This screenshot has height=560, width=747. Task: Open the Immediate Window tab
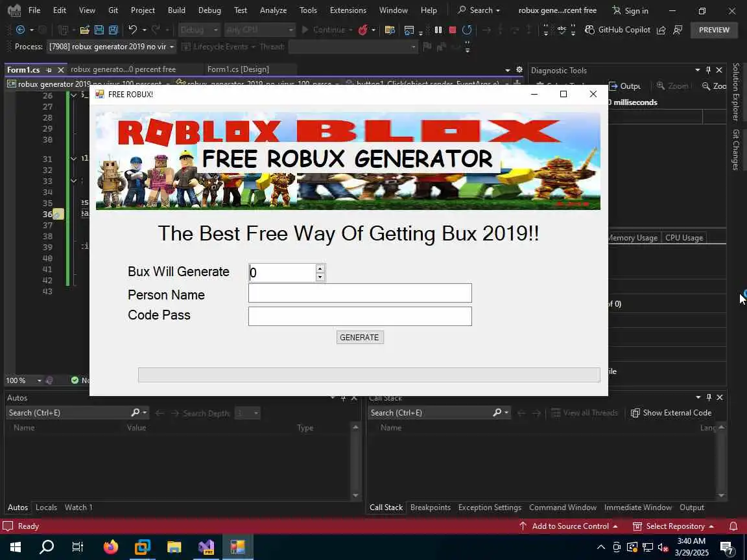pyautogui.click(x=638, y=507)
